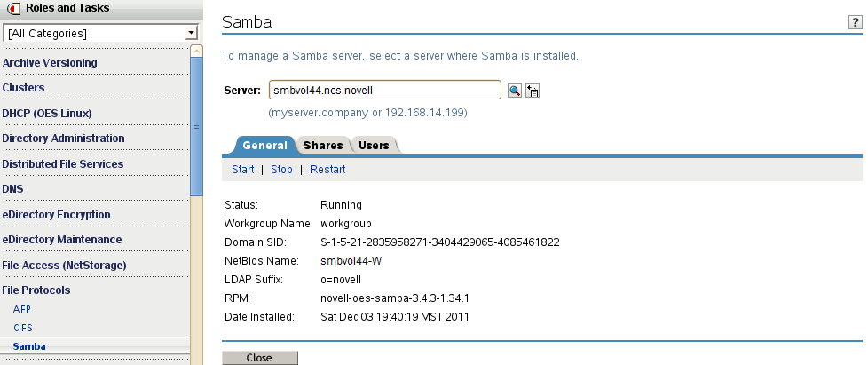Click the Roles and Tasks header icon
868x365 pixels.
coord(13,9)
